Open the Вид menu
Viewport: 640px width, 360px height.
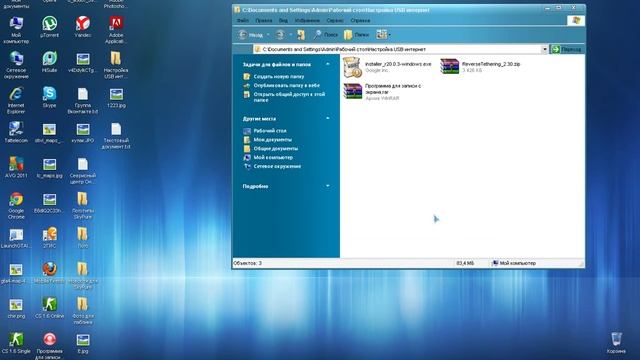(x=283, y=20)
